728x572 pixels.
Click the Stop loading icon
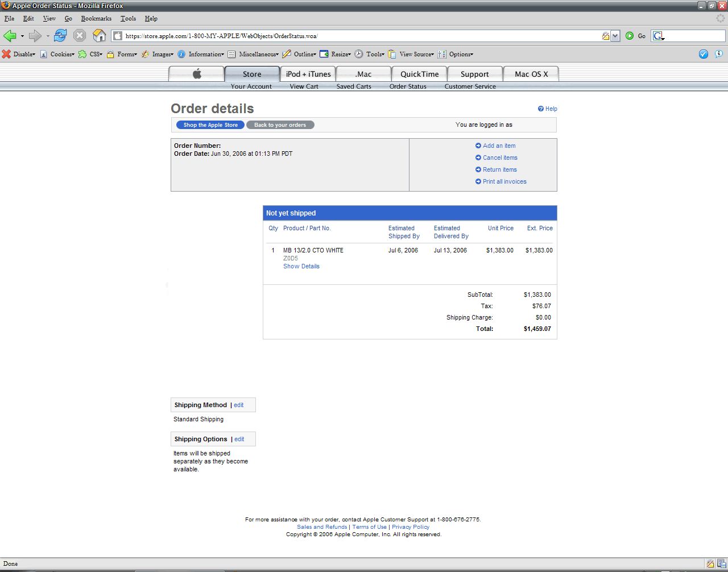(80, 35)
